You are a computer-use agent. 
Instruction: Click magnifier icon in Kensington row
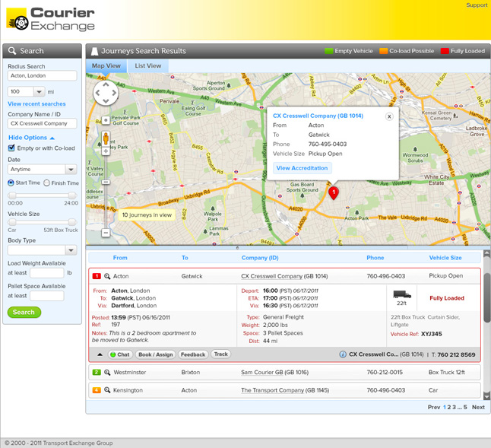coord(107,390)
